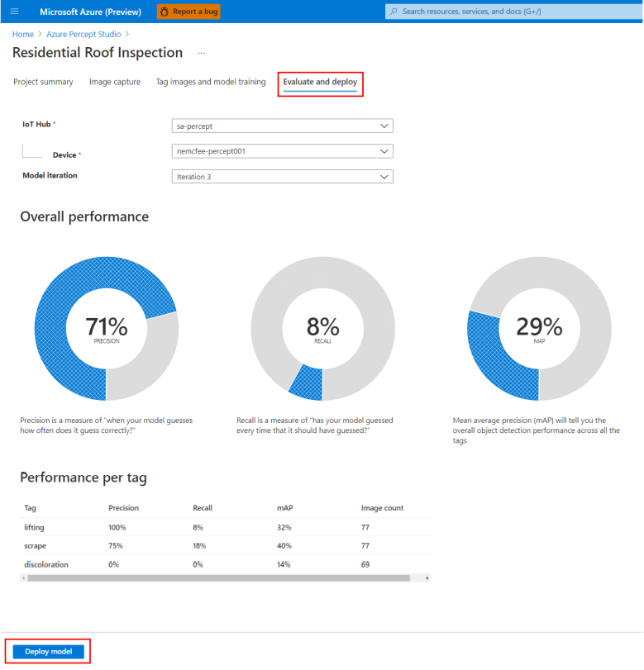Click the horizontal scrollbar of the tag table
The image size is (644, 670).
tap(219, 578)
